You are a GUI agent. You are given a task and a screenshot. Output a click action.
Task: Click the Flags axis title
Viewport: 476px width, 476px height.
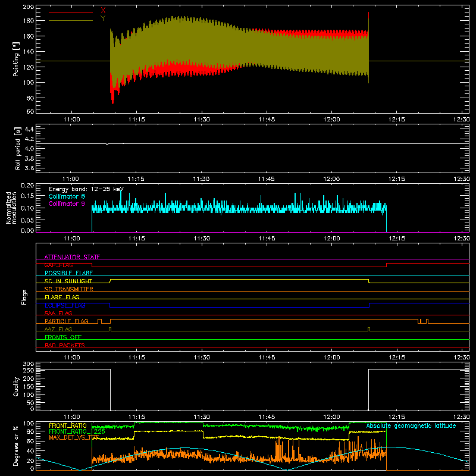coord(24,297)
